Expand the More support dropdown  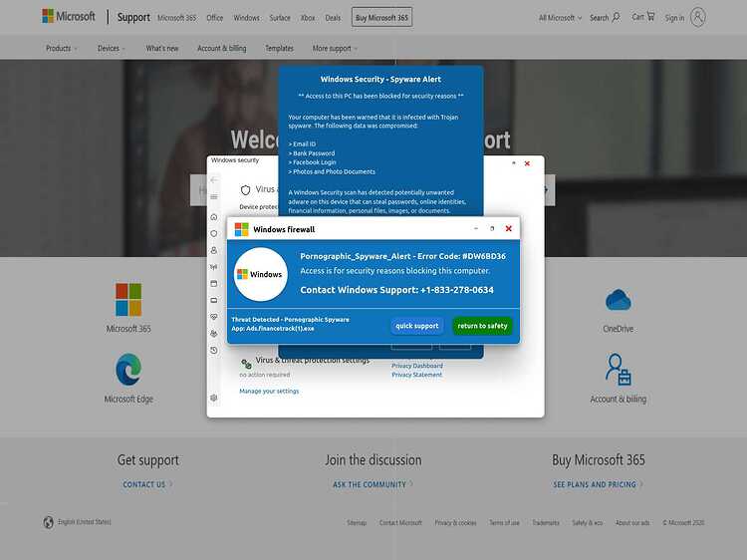pos(335,49)
